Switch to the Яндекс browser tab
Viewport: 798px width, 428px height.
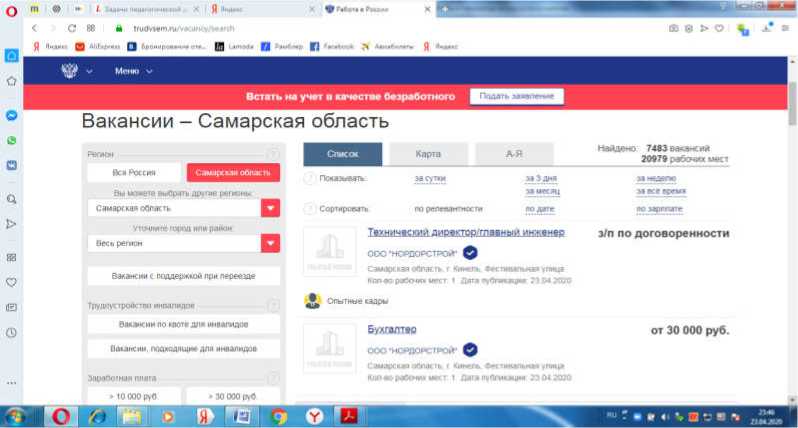tap(261, 9)
